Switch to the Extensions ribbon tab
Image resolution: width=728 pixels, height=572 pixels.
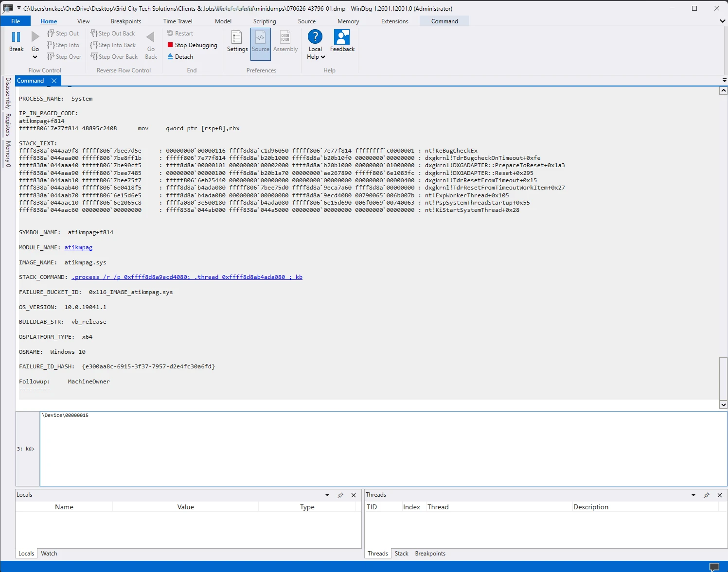[x=395, y=21]
